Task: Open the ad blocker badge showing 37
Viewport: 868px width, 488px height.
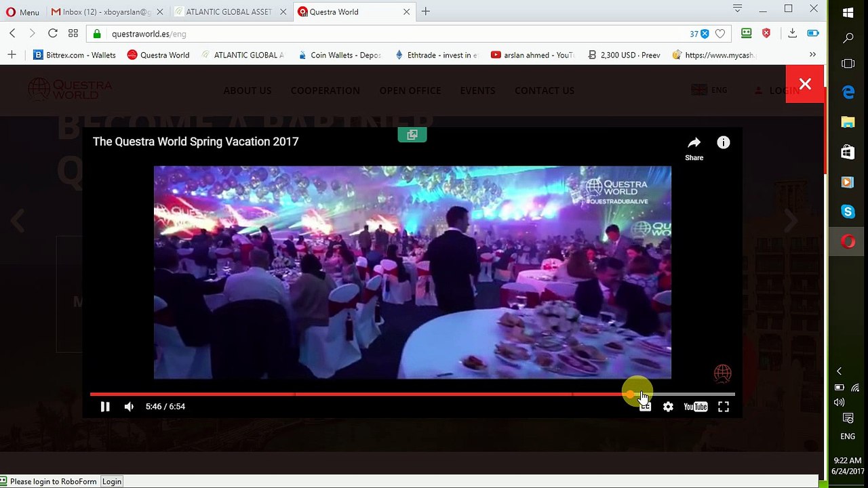Action: coord(699,34)
